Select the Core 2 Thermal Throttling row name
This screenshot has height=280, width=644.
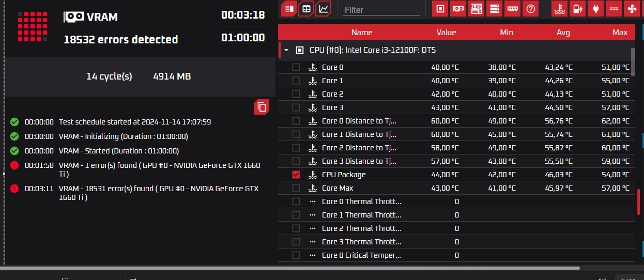[x=361, y=228]
